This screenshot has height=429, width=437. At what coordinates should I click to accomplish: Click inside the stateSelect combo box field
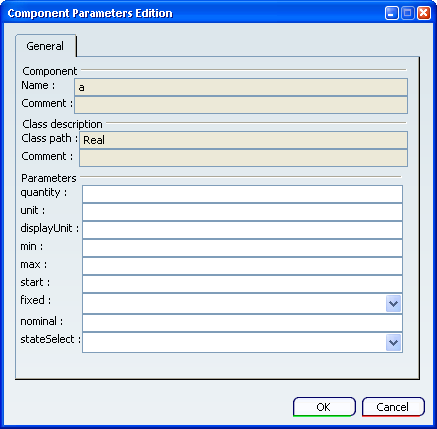pos(234,343)
